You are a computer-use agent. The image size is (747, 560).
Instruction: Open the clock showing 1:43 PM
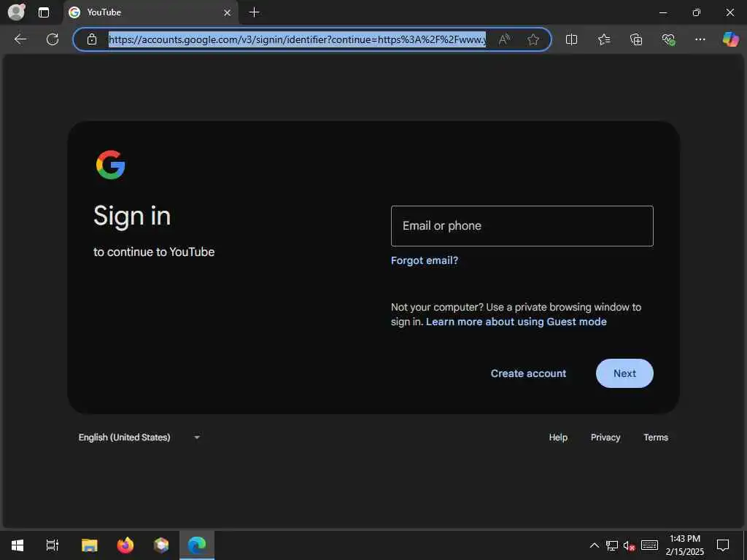tap(684, 545)
